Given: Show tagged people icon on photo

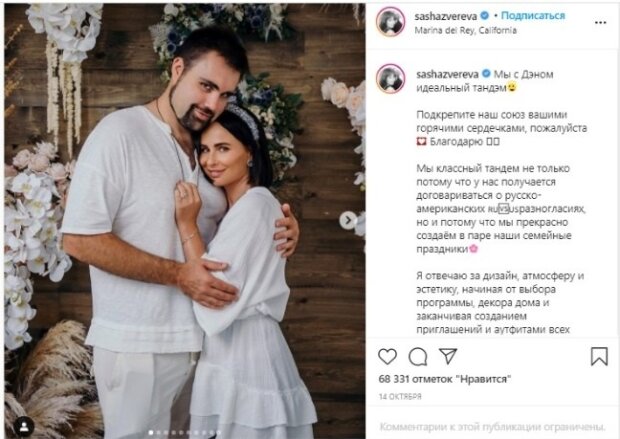Looking at the screenshot, I should click(24, 426).
